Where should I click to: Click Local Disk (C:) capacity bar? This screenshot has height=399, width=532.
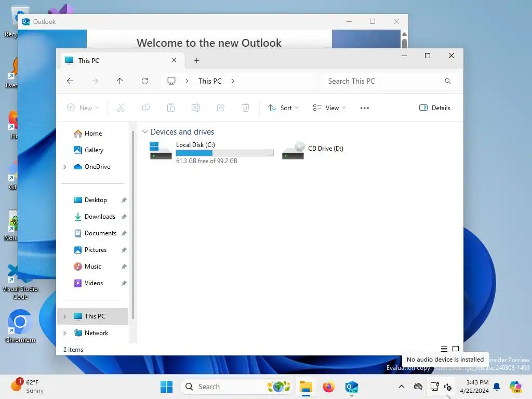click(x=224, y=153)
